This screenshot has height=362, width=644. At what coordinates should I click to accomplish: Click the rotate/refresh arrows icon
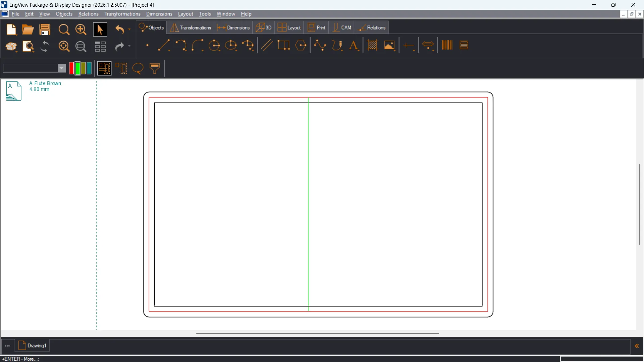[x=45, y=46]
